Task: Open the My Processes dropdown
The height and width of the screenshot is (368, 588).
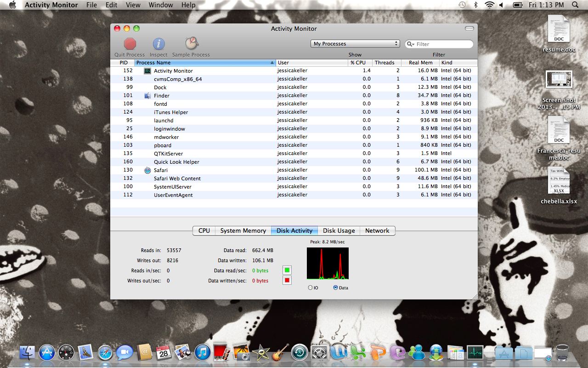Action: pos(355,44)
